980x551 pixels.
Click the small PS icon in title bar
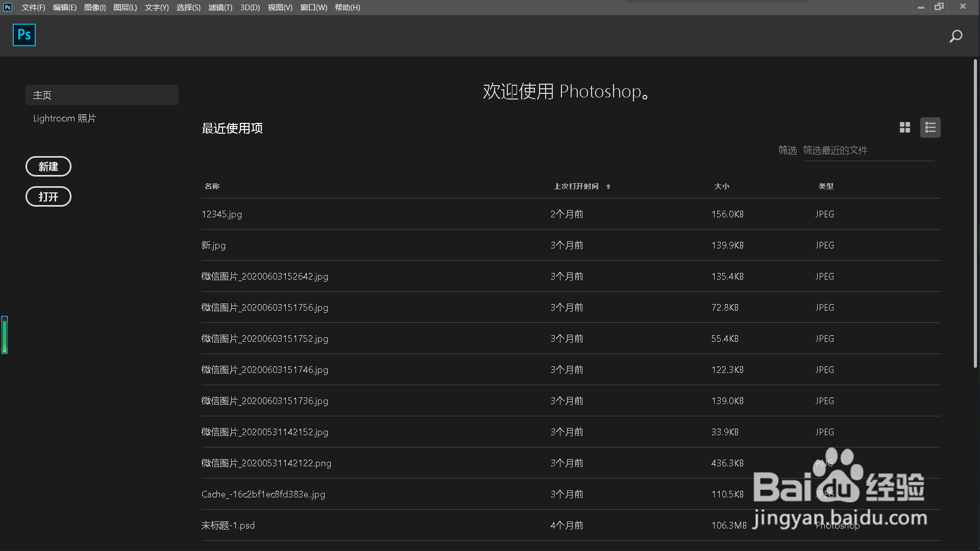tap(7, 7)
